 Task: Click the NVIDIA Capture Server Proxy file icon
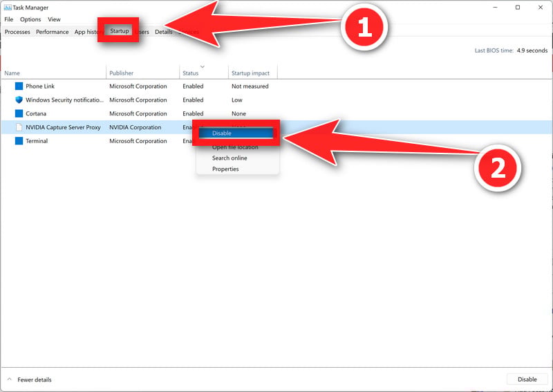click(x=19, y=127)
